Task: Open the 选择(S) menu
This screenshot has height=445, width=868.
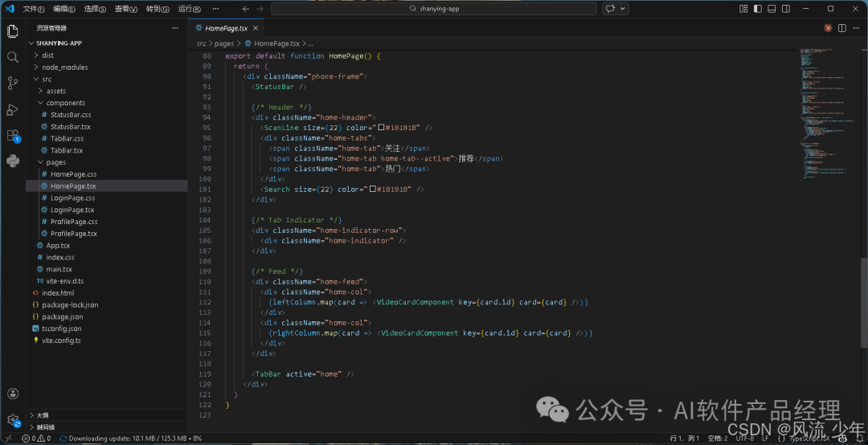Action: [x=95, y=9]
